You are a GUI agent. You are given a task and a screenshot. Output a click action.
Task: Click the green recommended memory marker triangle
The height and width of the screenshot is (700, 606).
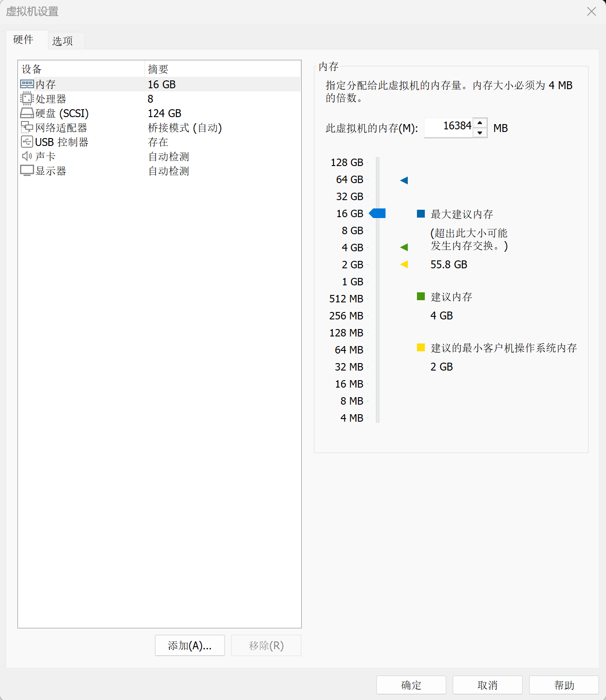click(x=404, y=247)
